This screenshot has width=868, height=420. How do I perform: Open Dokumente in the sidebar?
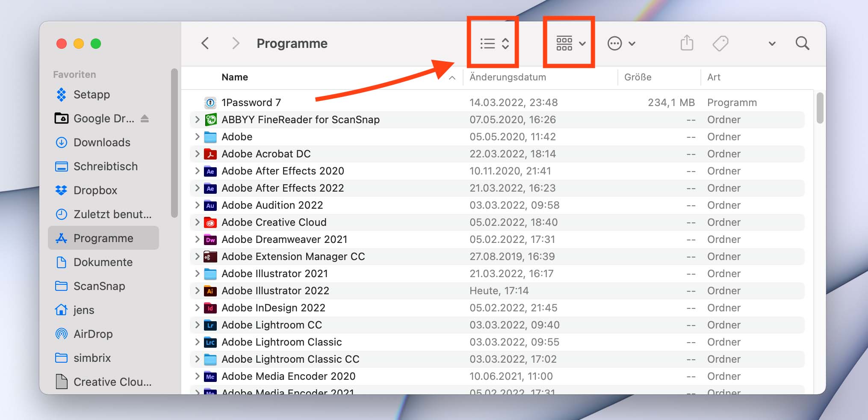tap(103, 262)
